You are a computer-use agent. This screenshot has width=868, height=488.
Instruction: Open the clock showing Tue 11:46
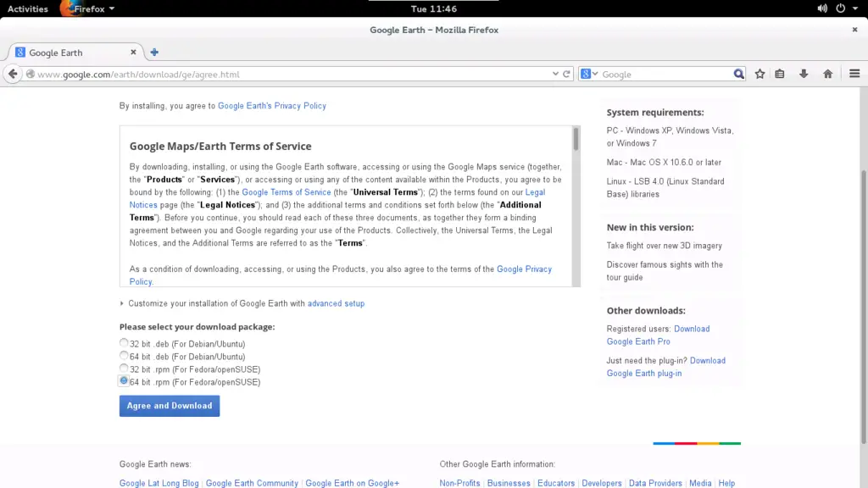pyautogui.click(x=434, y=8)
